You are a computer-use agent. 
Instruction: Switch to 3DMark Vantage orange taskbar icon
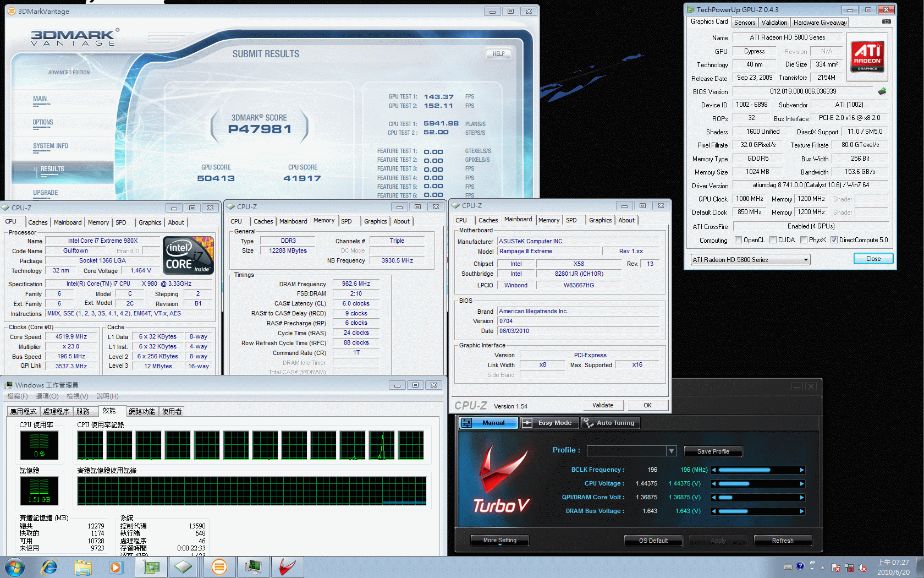click(219, 567)
